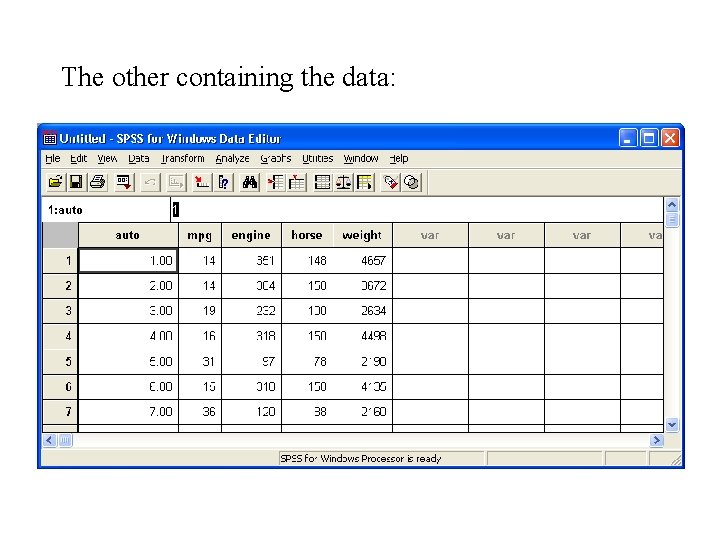Open the Edit menu
The image size is (720, 540).
(79, 158)
